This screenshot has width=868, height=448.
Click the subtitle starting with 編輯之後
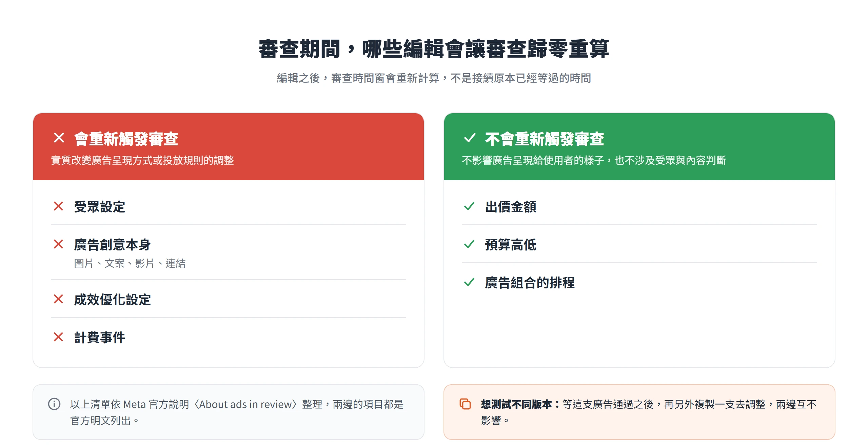pyautogui.click(x=434, y=78)
